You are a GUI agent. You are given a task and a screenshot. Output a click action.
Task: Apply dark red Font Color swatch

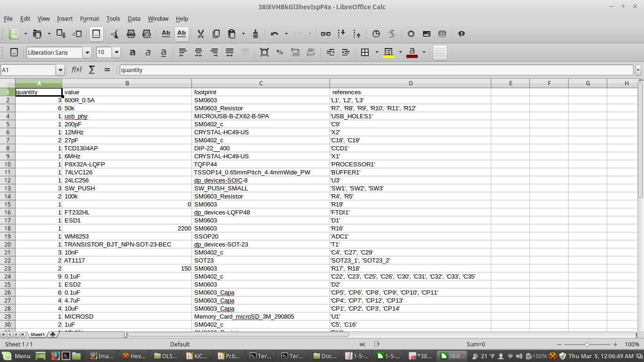click(412, 52)
